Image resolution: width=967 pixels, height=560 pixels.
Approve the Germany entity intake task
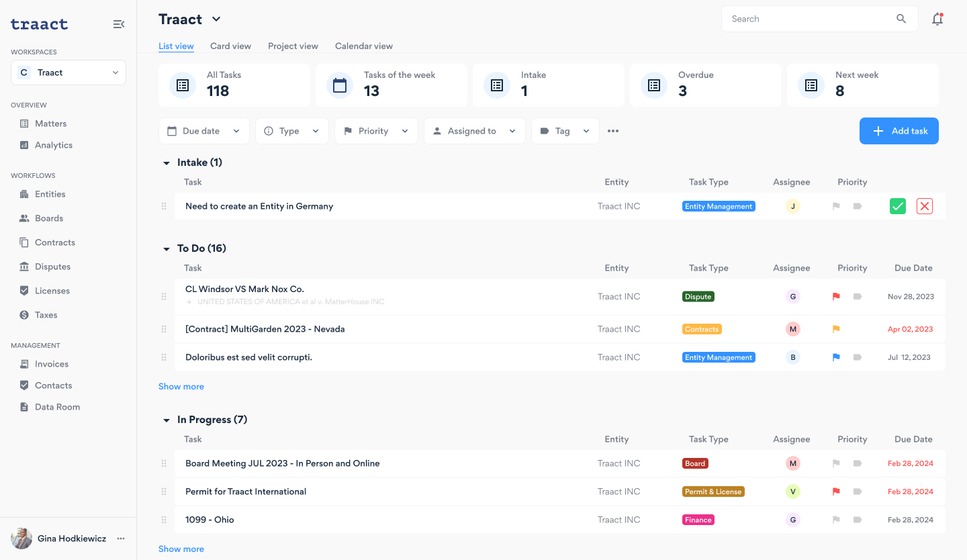point(897,206)
